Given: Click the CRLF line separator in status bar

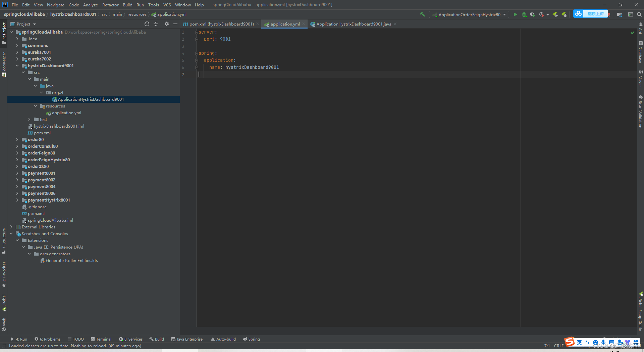Looking at the screenshot, I should pyautogui.click(x=559, y=346).
